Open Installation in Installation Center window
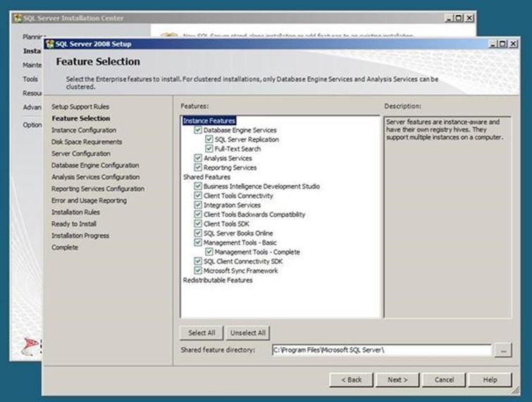 [32, 51]
